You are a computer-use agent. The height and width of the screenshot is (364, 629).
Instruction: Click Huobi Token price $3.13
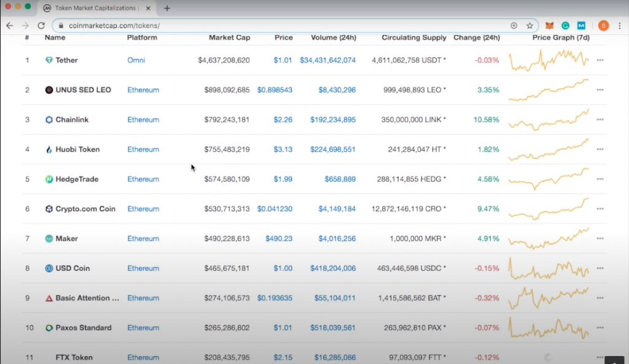pyautogui.click(x=283, y=149)
